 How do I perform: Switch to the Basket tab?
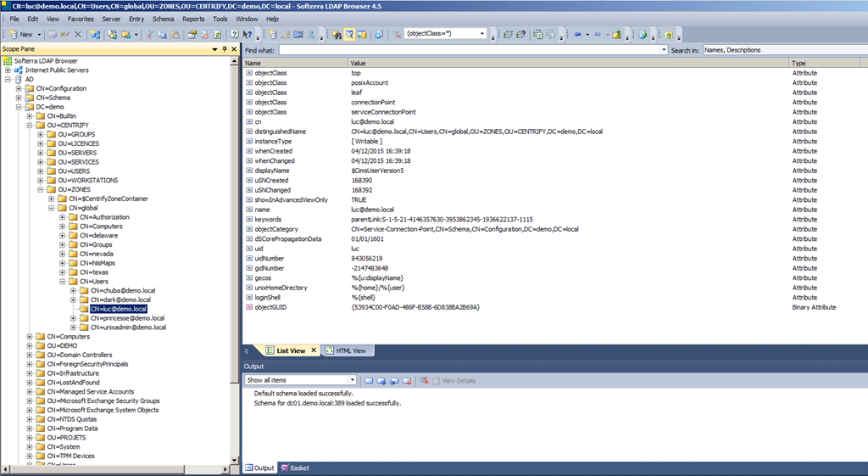pyautogui.click(x=295, y=468)
